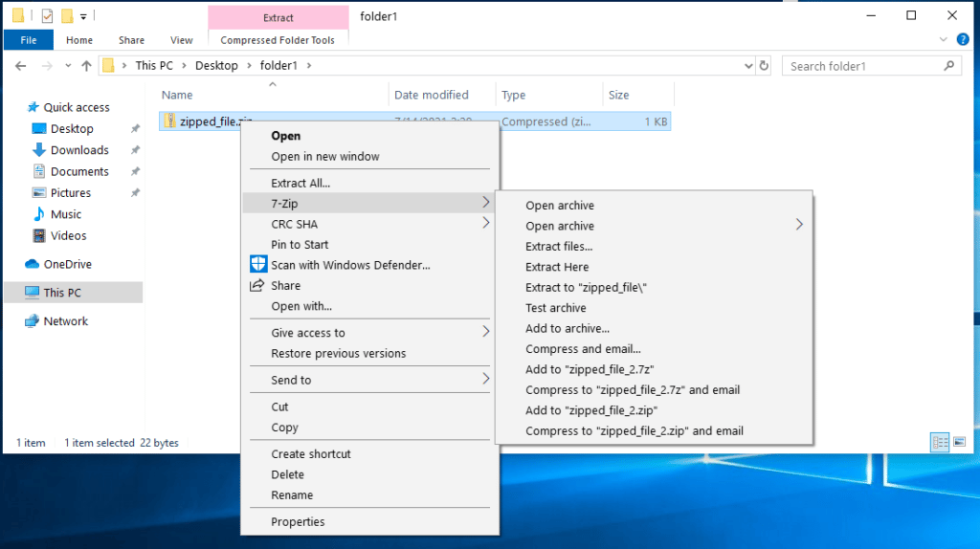Go up one folder level

86,66
